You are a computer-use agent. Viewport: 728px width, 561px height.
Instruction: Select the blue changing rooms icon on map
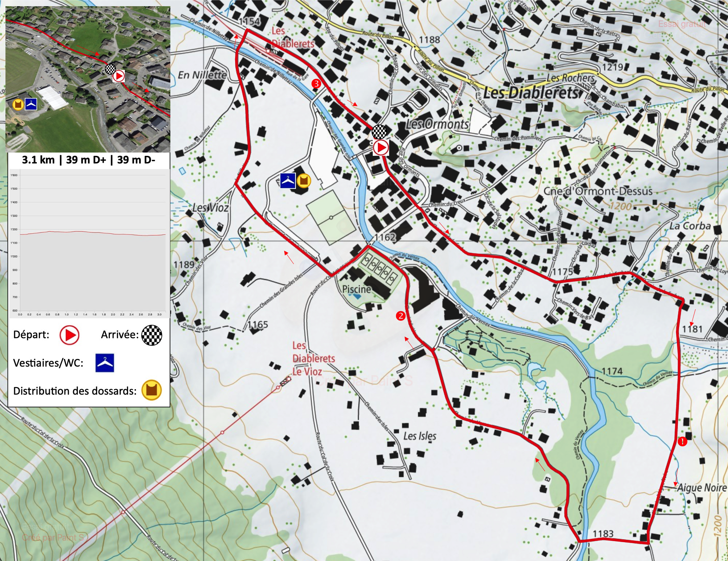coord(288,181)
